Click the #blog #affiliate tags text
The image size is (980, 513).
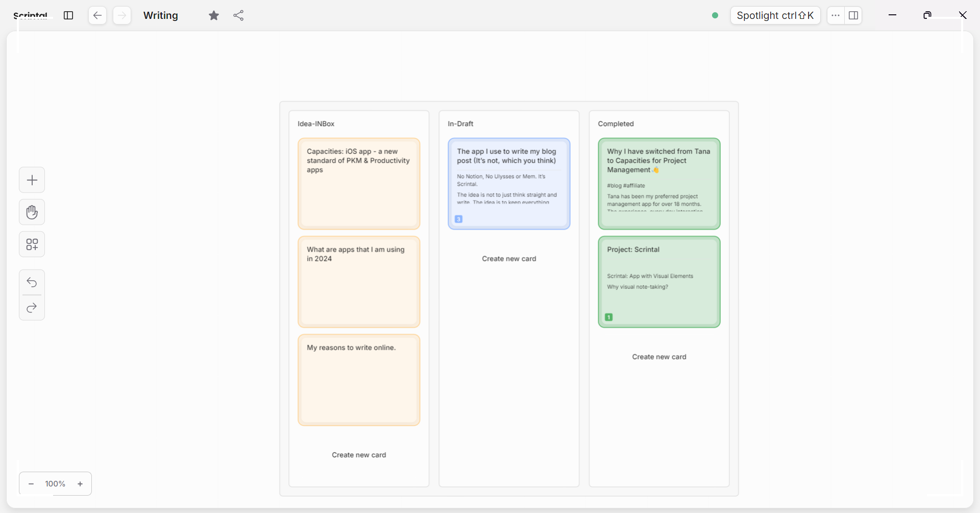(626, 186)
